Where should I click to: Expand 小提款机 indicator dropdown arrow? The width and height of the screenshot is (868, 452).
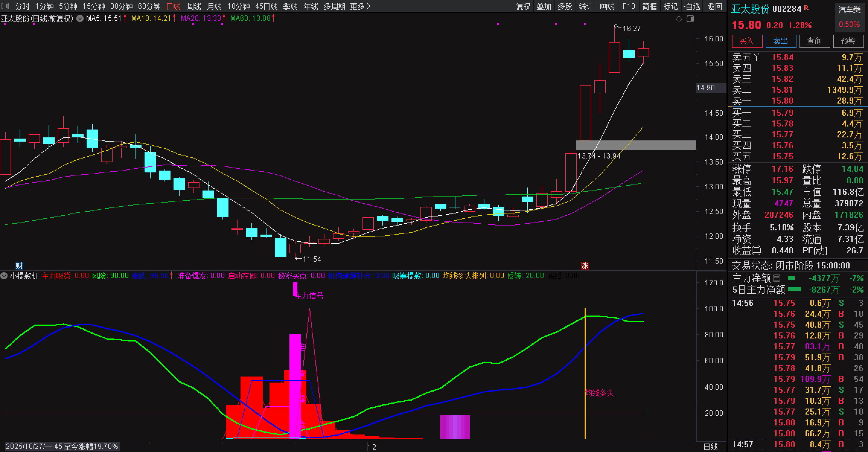[x=4, y=276]
